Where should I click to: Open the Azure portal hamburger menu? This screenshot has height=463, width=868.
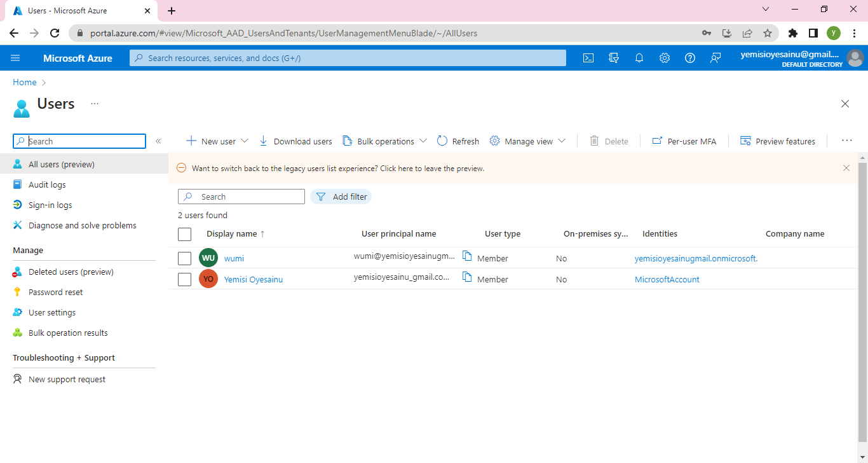(x=15, y=58)
